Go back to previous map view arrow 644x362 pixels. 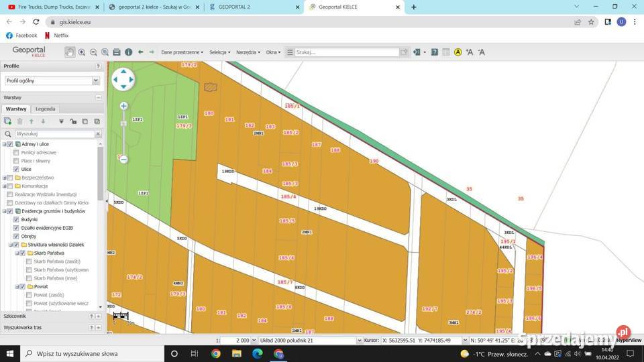140,52
